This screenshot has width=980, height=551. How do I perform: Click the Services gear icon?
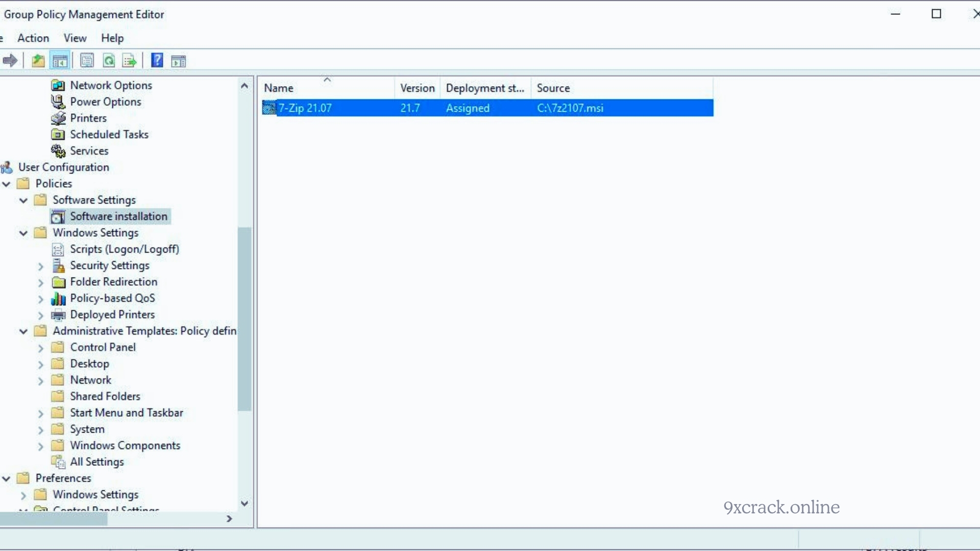click(x=58, y=151)
